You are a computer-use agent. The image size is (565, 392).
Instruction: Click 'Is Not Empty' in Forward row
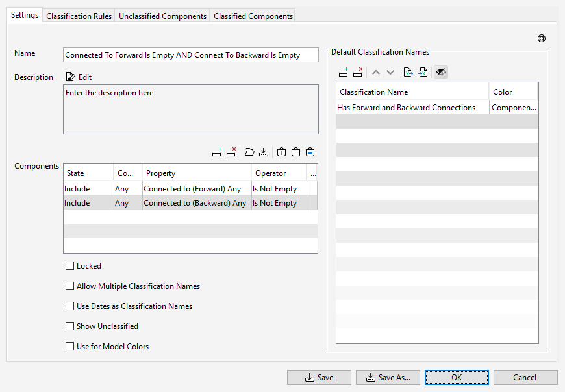(279, 189)
